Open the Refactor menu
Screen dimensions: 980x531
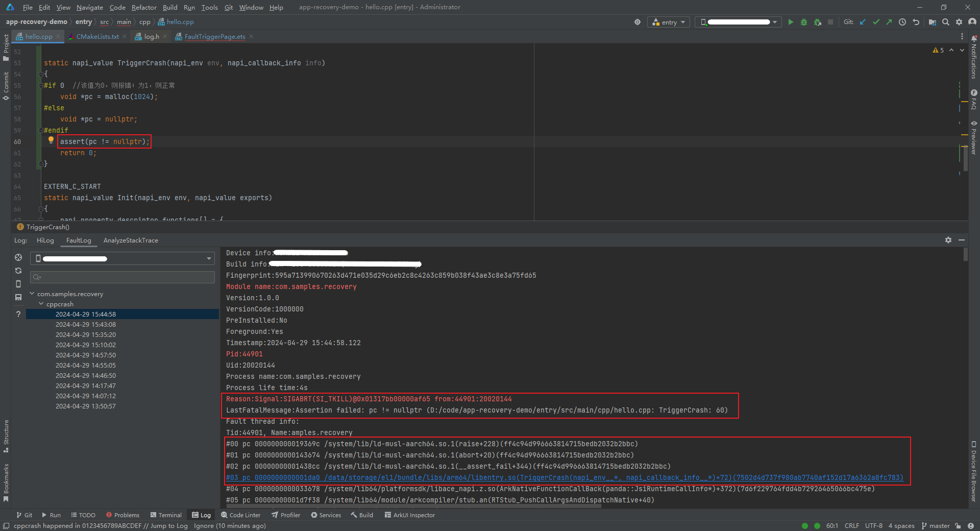[143, 7]
